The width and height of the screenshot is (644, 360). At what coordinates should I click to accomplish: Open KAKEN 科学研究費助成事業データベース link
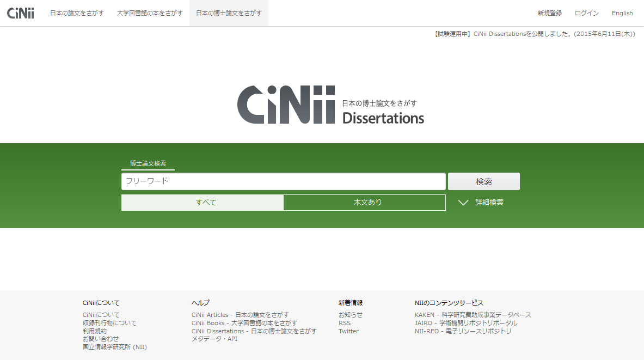coord(473,315)
